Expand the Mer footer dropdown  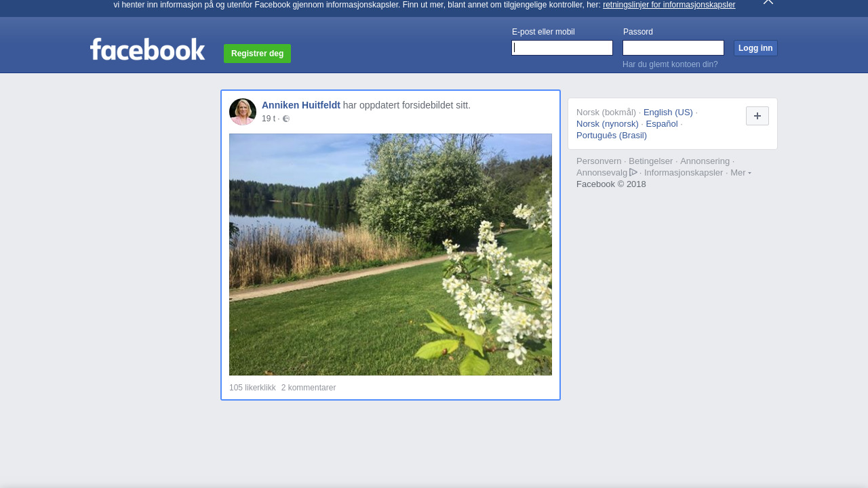click(740, 173)
